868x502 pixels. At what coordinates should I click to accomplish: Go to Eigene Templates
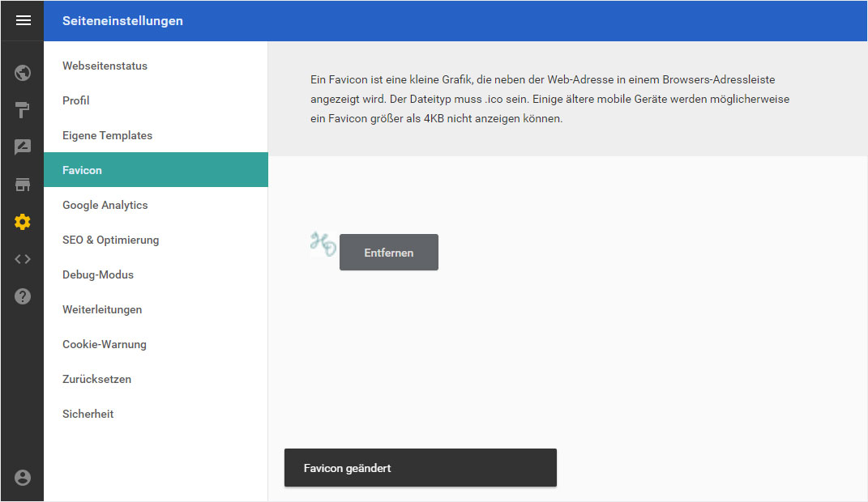coord(156,135)
